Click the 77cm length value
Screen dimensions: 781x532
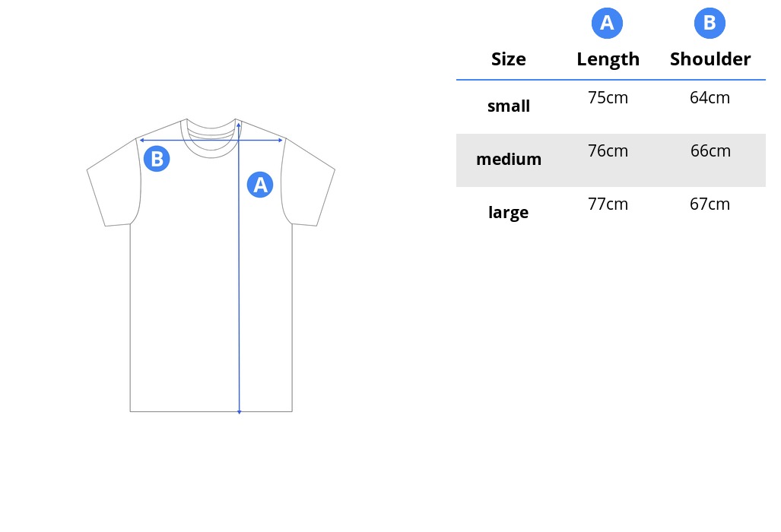point(608,204)
